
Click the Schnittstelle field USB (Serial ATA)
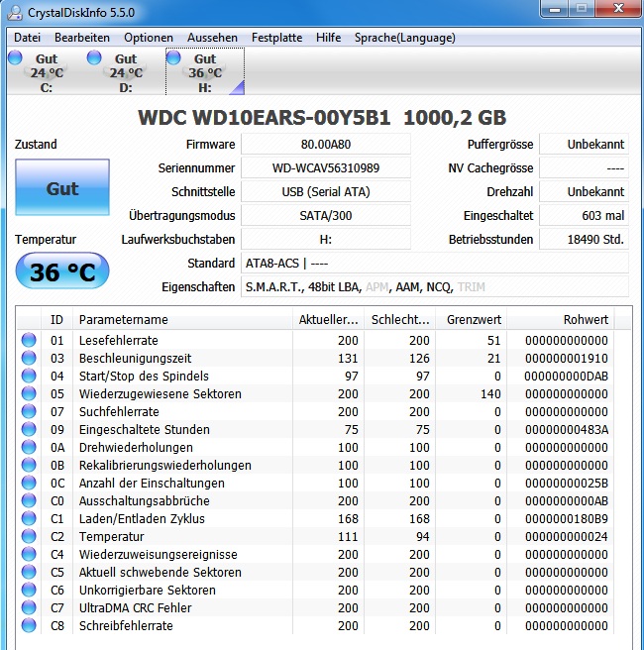[326, 191]
